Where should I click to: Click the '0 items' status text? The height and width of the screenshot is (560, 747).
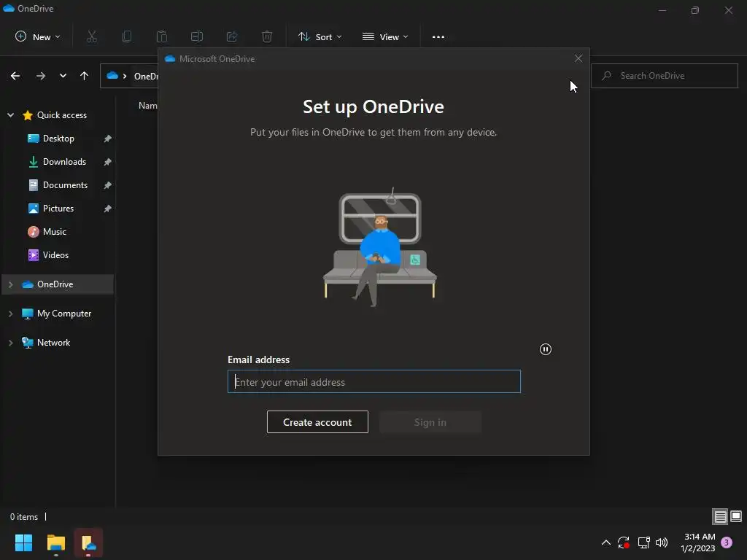tap(24, 517)
